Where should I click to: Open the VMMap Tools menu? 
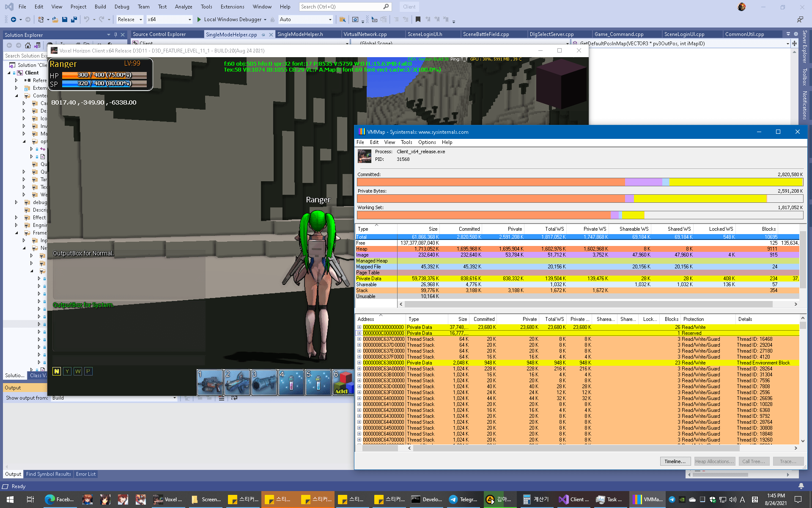406,142
